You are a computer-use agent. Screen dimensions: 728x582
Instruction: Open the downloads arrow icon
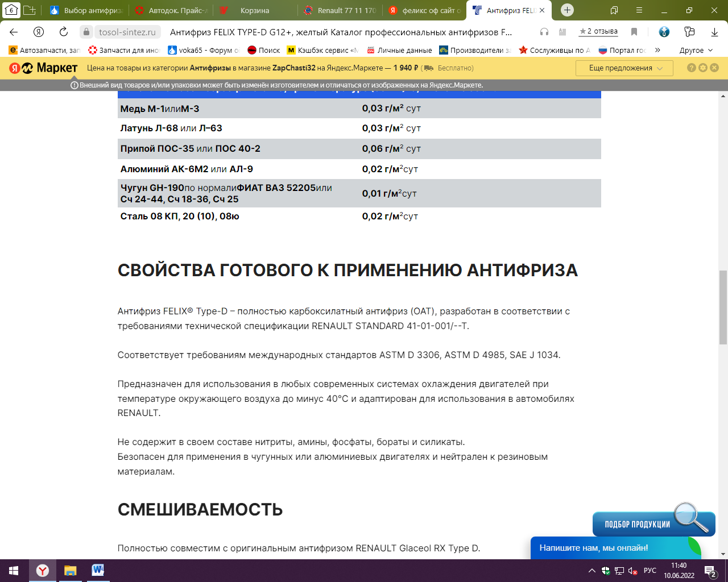pyautogui.click(x=714, y=32)
